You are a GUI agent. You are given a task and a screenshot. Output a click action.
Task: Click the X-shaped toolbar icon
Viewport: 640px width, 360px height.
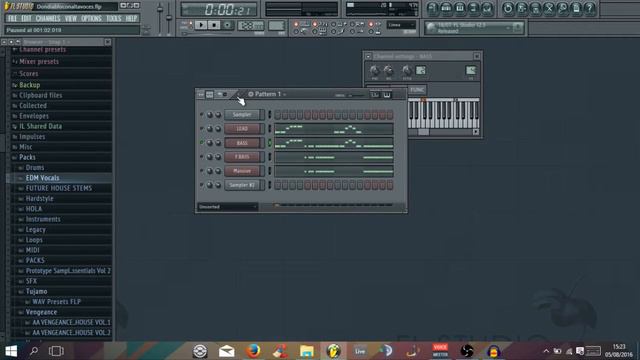pyautogui.click(x=549, y=8)
